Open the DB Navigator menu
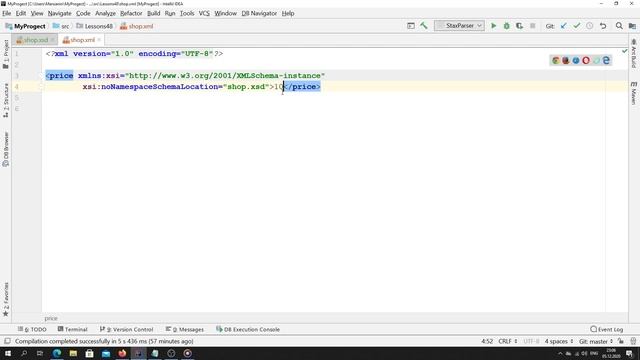This screenshot has width=640, height=360. (259, 13)
